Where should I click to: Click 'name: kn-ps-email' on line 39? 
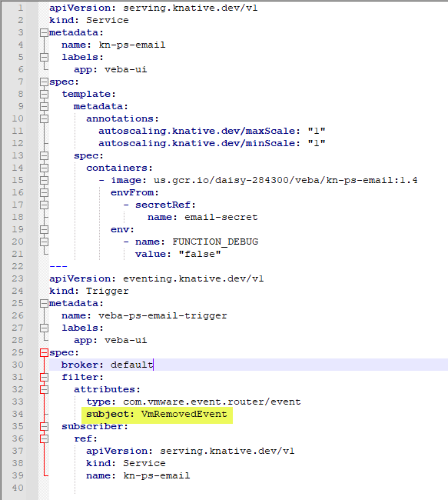[x=138, y=475]
